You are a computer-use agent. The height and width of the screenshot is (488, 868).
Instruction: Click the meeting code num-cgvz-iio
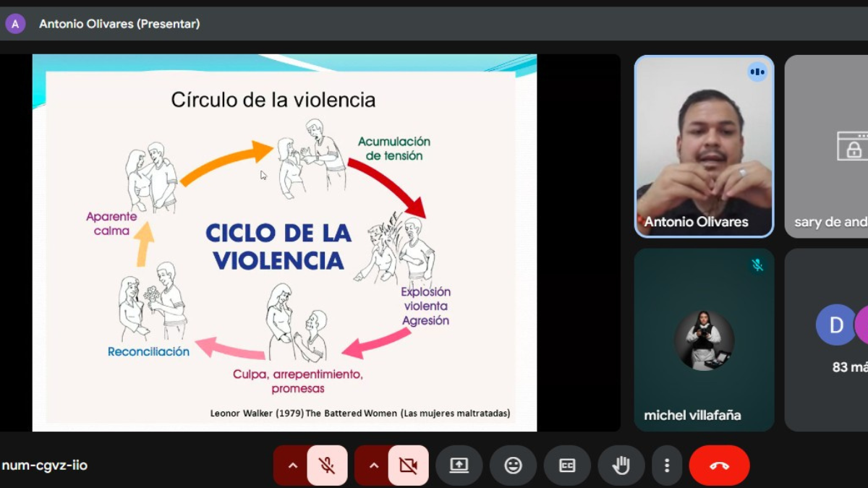[x=45, y=466]
